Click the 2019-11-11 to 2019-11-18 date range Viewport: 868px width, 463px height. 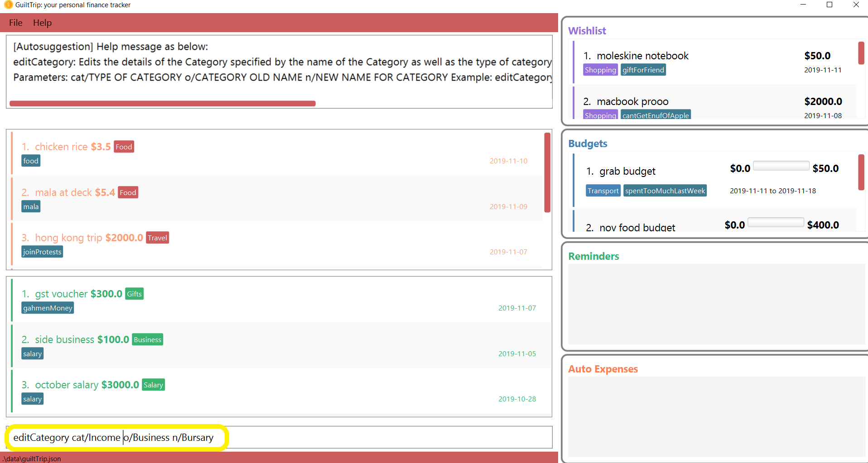point(773,191)
